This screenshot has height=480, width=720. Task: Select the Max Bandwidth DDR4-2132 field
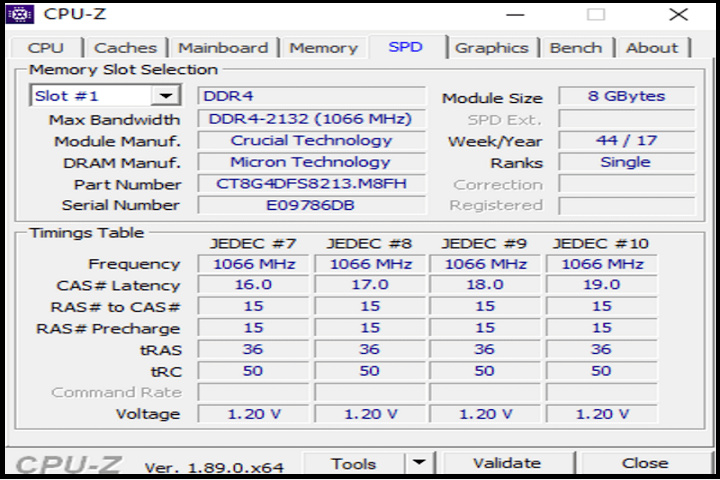(x=311, y=119)
